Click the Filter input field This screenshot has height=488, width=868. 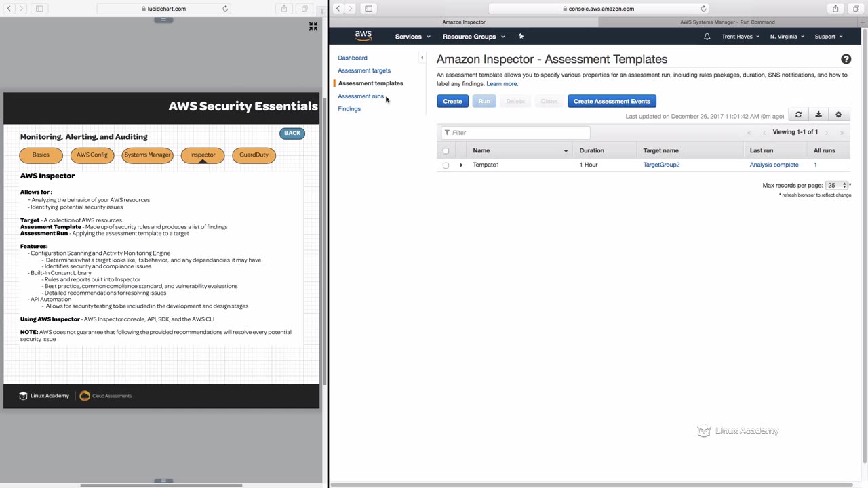515,133
